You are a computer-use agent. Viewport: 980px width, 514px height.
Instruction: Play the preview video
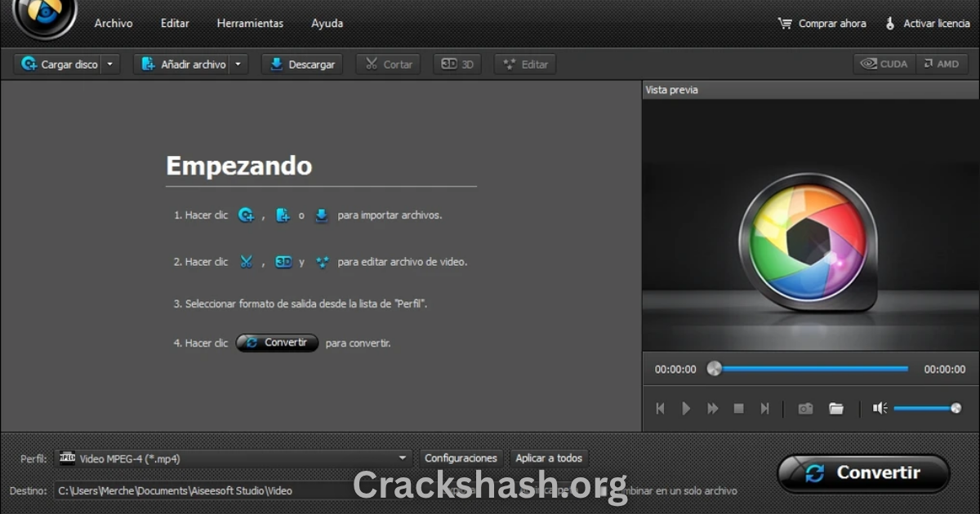click(686, 408)
